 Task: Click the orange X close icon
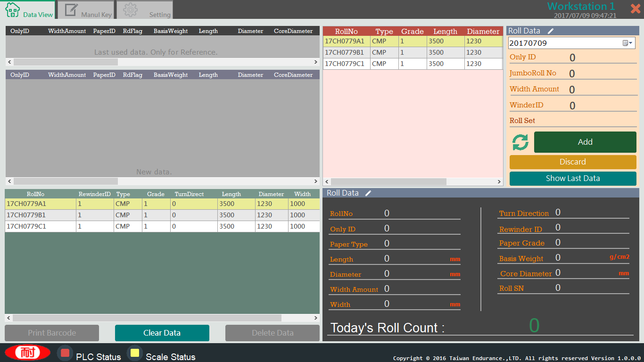635,8
